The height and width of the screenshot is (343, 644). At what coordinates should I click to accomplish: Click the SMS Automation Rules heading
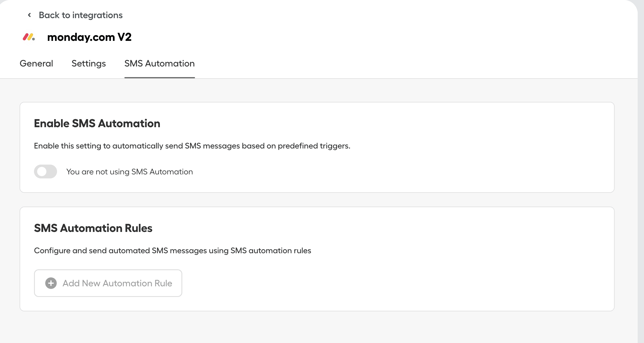pyautogui.click(x=93, y=228)
